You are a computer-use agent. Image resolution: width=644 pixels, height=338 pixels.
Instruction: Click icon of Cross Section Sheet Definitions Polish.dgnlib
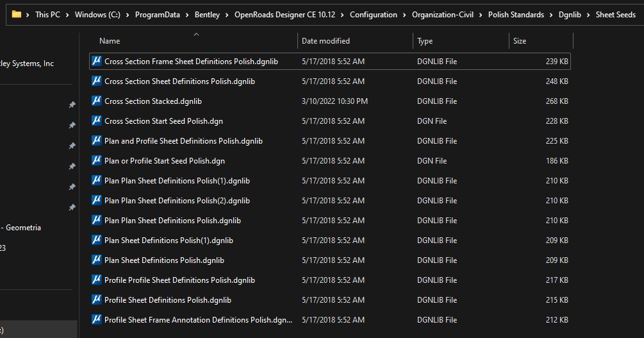click(97, 81)
